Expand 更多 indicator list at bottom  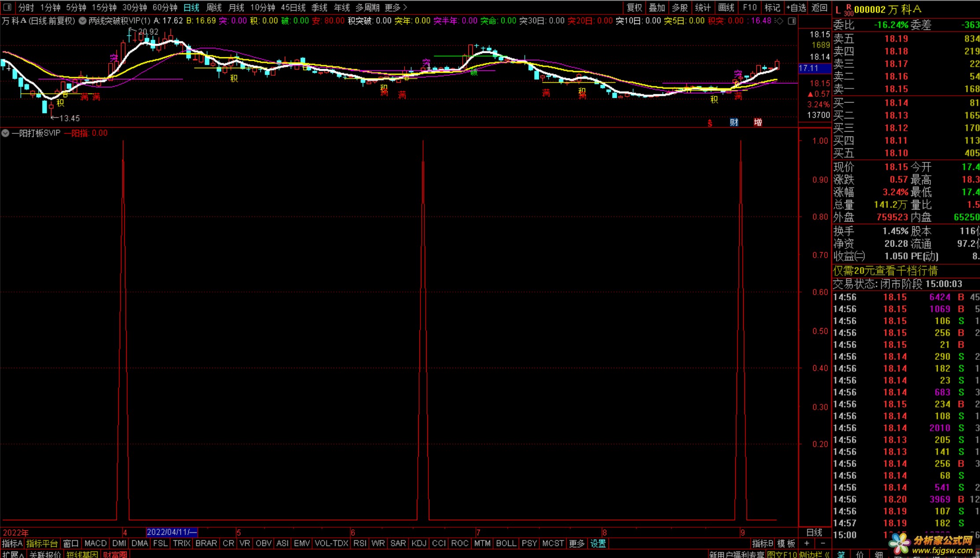pos(577,543)
